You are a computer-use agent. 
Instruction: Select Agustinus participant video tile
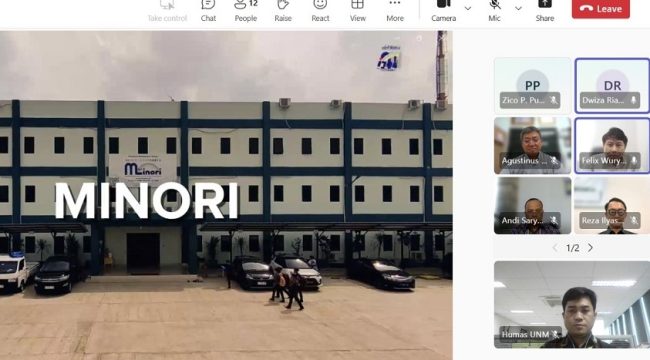532,145
